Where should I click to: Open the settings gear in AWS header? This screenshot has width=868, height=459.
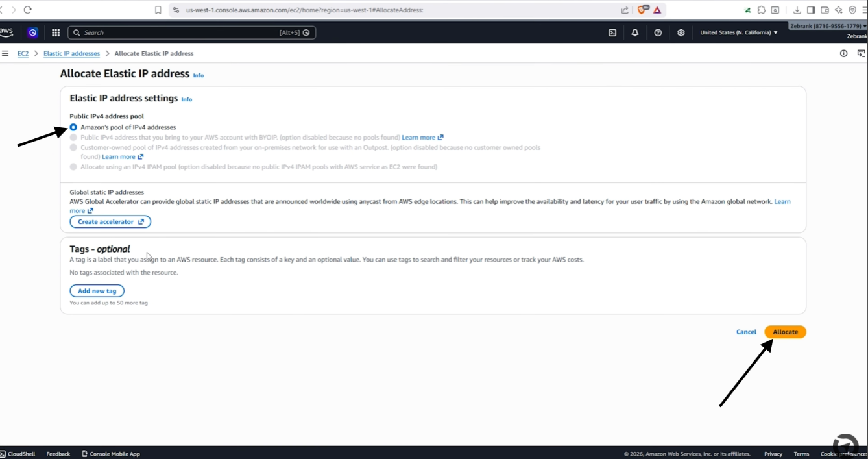coord(681,32)
